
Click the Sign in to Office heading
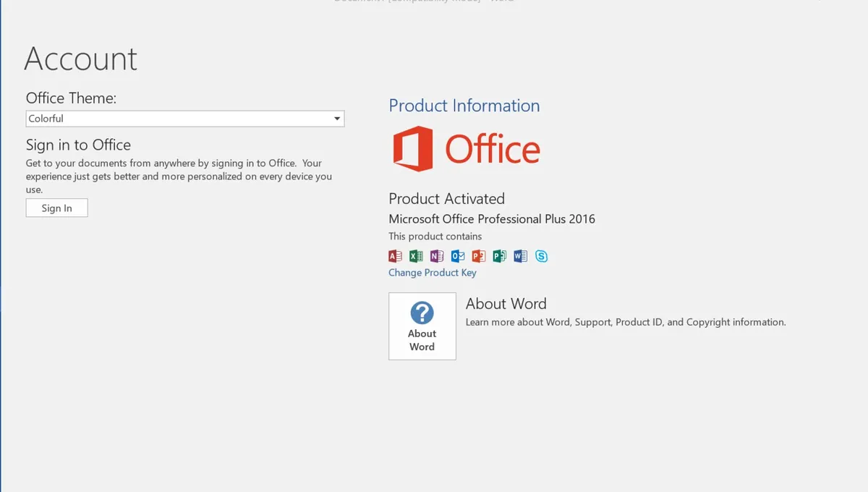(x=78, y=145)
